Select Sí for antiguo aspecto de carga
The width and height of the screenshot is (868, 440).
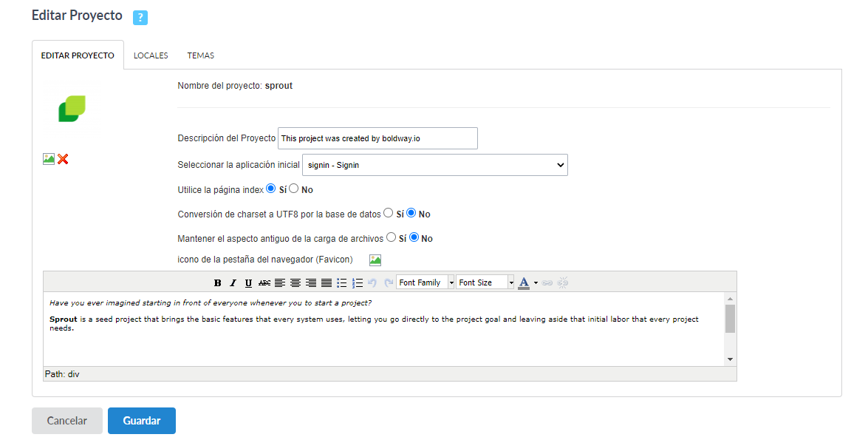tap(392, 237)
